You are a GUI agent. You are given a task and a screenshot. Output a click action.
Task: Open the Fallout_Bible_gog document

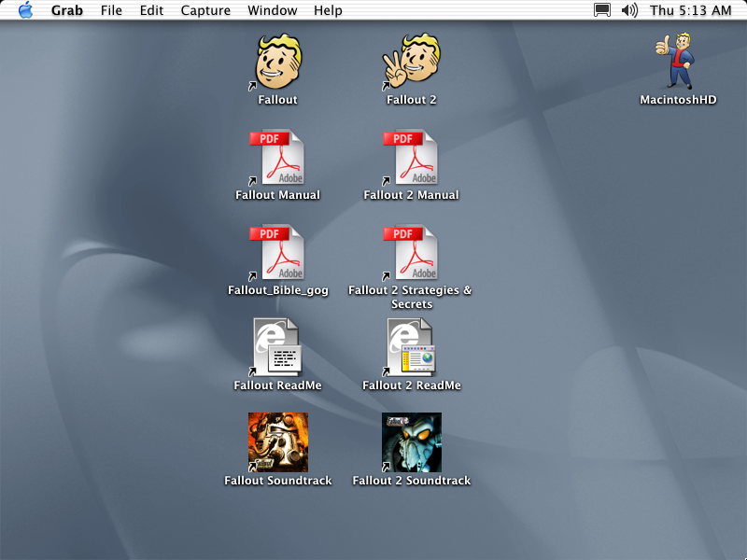277,252
